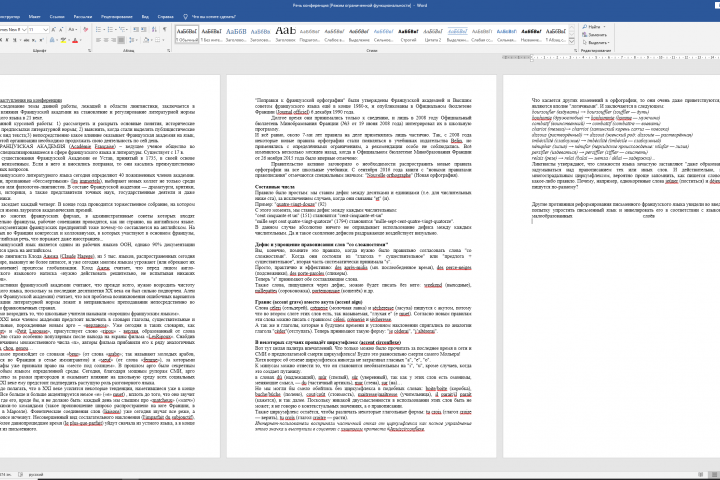
Task: Click proofing check icon in status bar
Action: 20,474
